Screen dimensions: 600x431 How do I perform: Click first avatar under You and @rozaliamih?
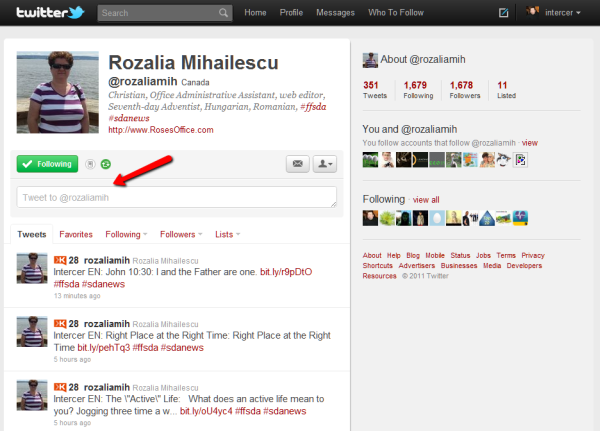point(370,160)
